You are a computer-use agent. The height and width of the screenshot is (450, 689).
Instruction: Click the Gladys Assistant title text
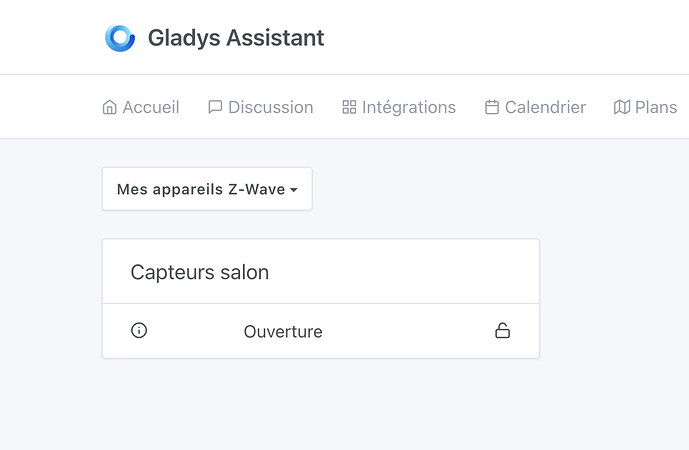pos(236,38)
